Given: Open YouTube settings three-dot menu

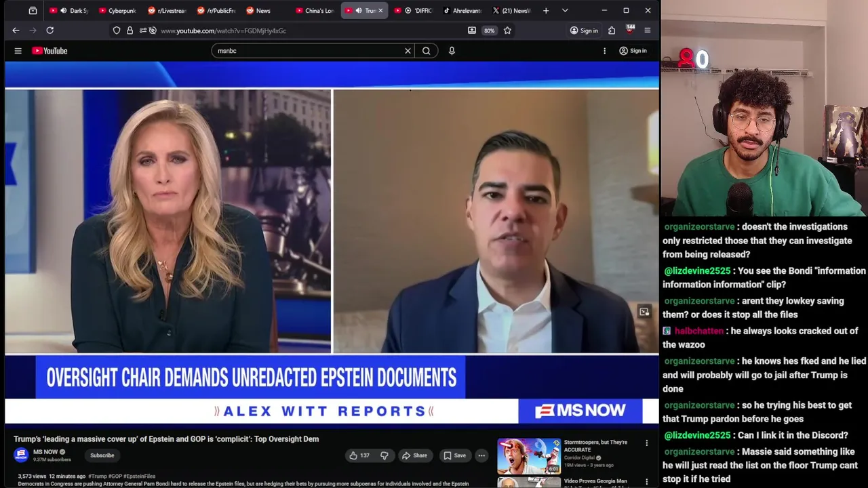Looking at the screenshot, I should (x=604, y=51).
